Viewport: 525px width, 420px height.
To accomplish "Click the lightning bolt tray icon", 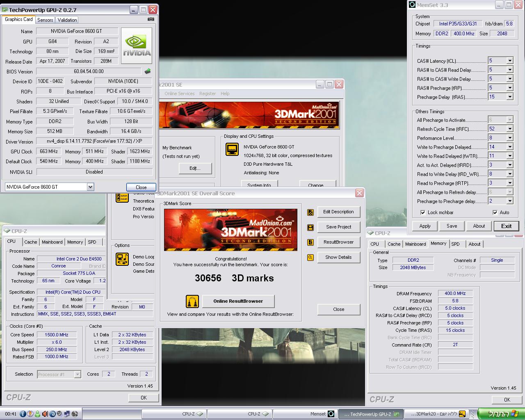I will [x=30, y=414].
